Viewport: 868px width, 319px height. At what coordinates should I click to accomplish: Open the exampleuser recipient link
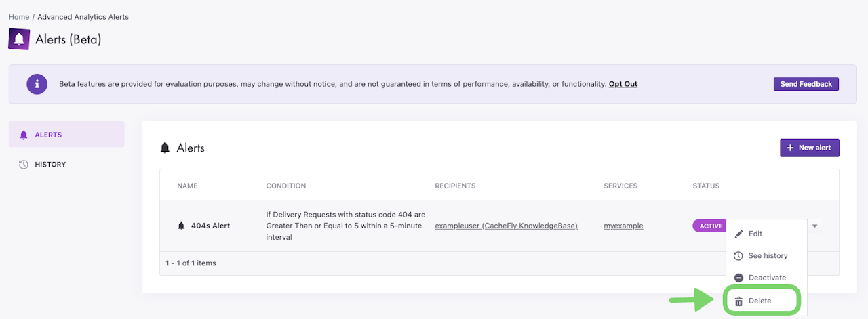(x=506, y=226)
